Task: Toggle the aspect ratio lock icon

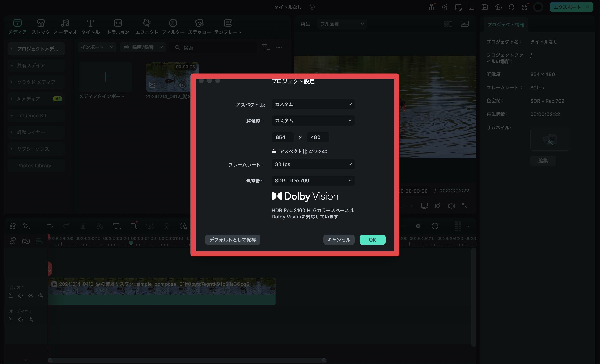Action: tap(274, 151)
